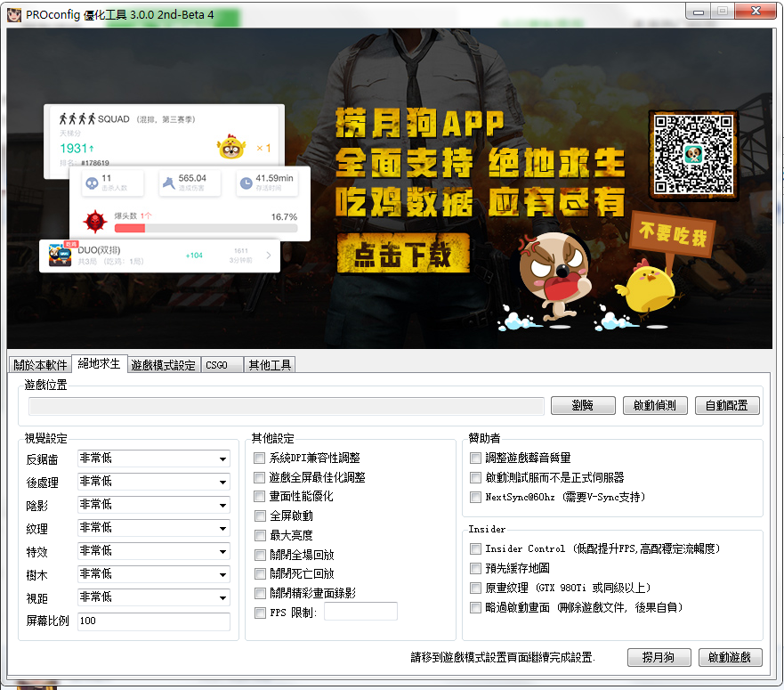Screen dimensions: 784x690
Task: Click the 啟動偵測 button
Action: [655, 406]
